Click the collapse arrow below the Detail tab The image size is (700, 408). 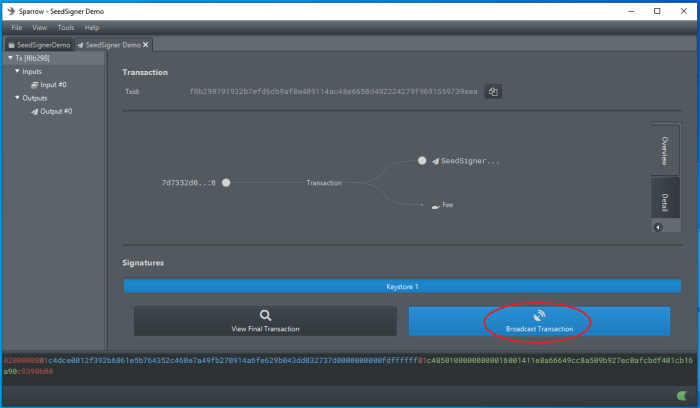pyautogui.click(x=658, y=227)
